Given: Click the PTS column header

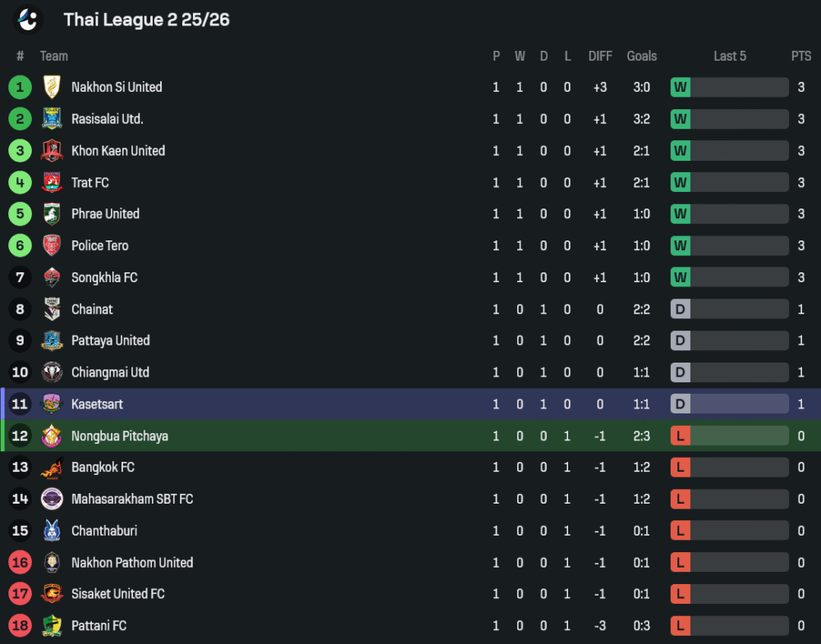Looking at the screenshot, I should (x=801, y=56).
